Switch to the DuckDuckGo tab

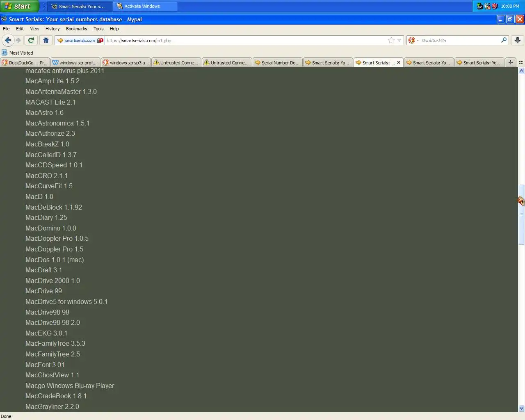[x=25, y=62]
